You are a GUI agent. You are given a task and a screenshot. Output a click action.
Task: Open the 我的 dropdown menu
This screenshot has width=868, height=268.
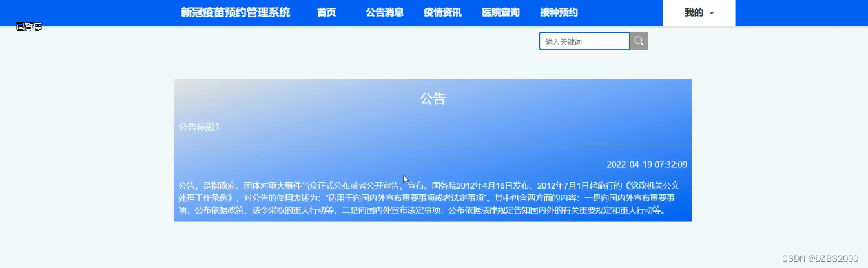(x=699, y=13)
